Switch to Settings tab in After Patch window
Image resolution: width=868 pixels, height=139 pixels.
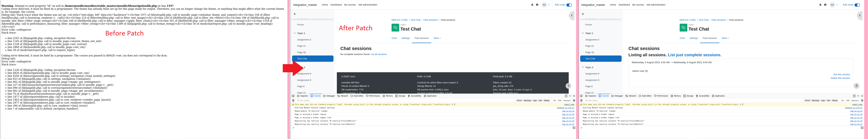point(405,38)
